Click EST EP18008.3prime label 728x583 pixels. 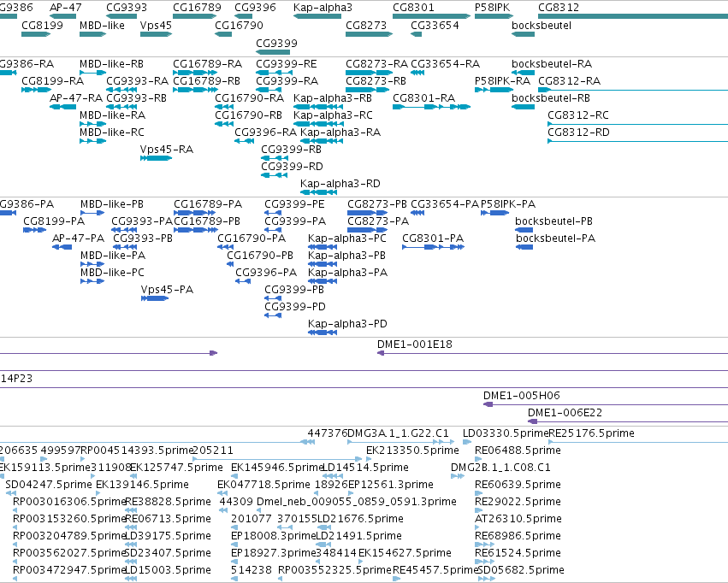point(273,535)
